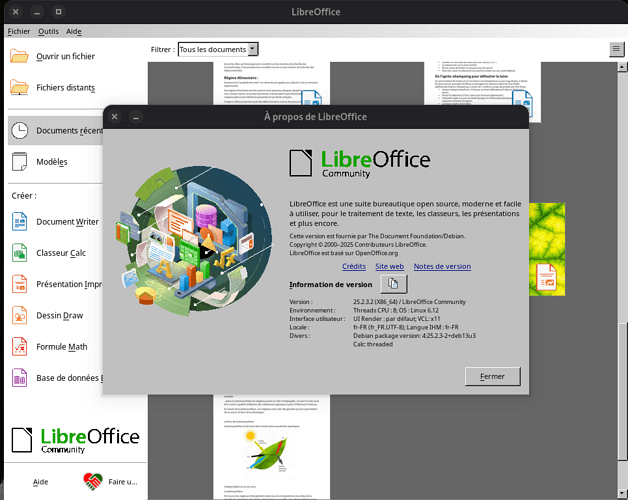Open the leaf image document thumbnail
The height and width of the screenshot is (500, 628).
(546, 245)
